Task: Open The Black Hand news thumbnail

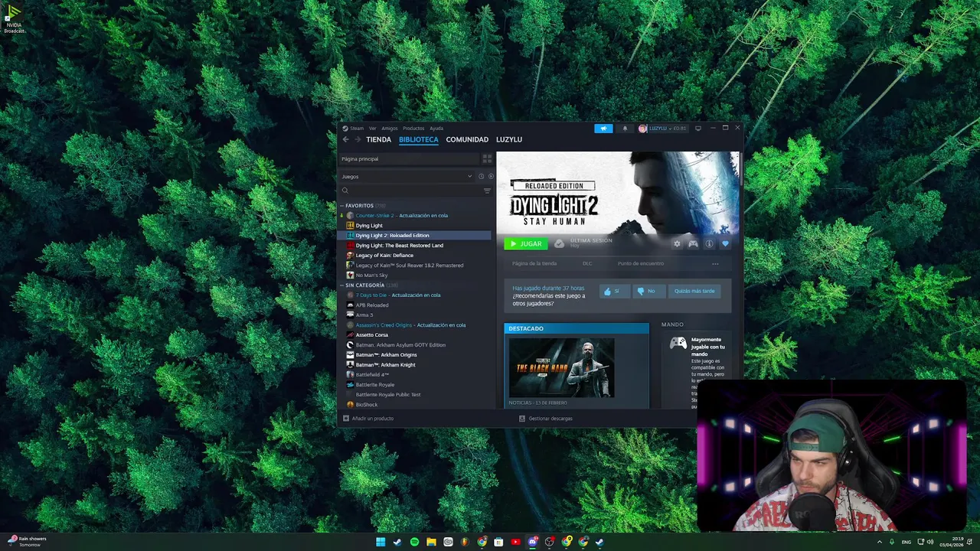Action: (x=561, y=368)
